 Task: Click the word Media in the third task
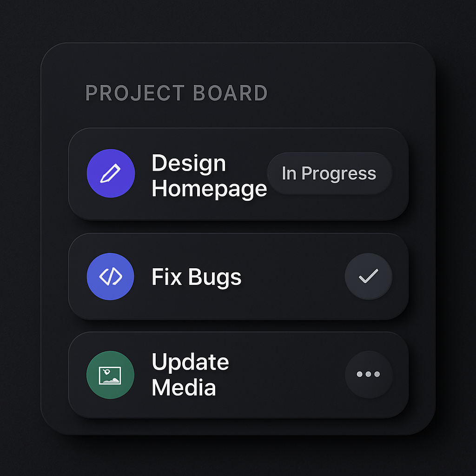click(x=184, y=387)
